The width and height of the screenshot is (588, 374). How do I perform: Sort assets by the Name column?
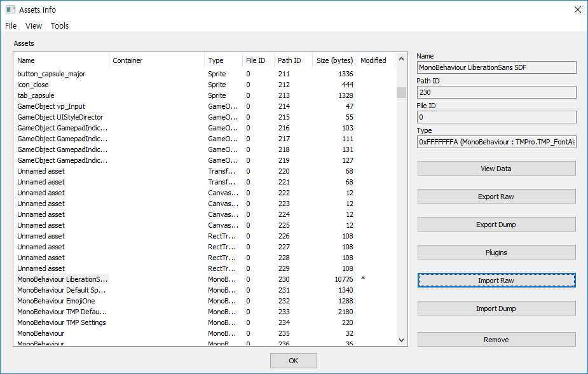[25, 60]
